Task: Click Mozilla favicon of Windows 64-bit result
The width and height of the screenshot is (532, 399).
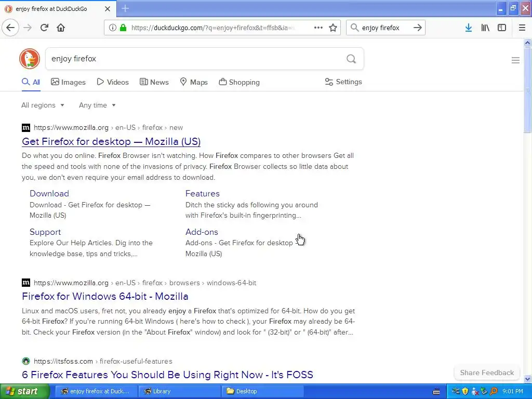Action: [x=26, y=283]
